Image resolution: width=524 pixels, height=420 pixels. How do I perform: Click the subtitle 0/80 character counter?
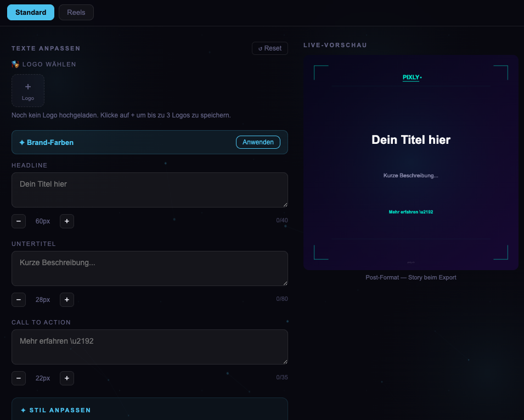[x=281, y=299]
